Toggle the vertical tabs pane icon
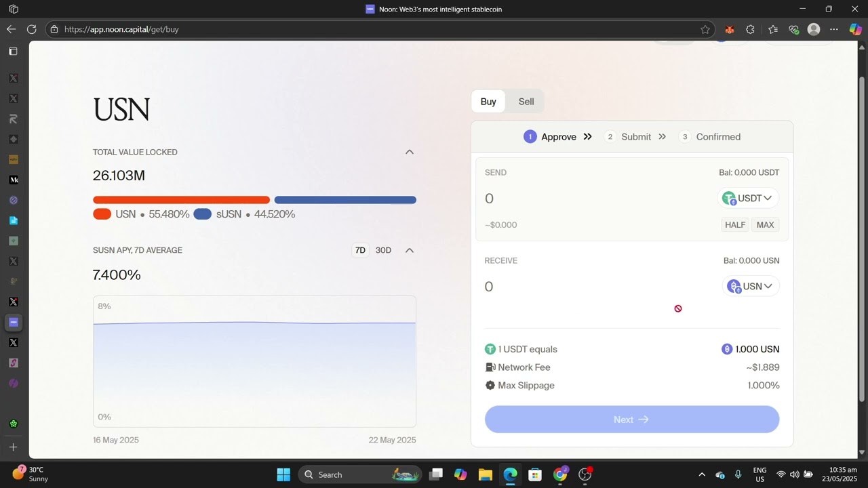This screenshot has height=488, width=868. pos(13,51)
